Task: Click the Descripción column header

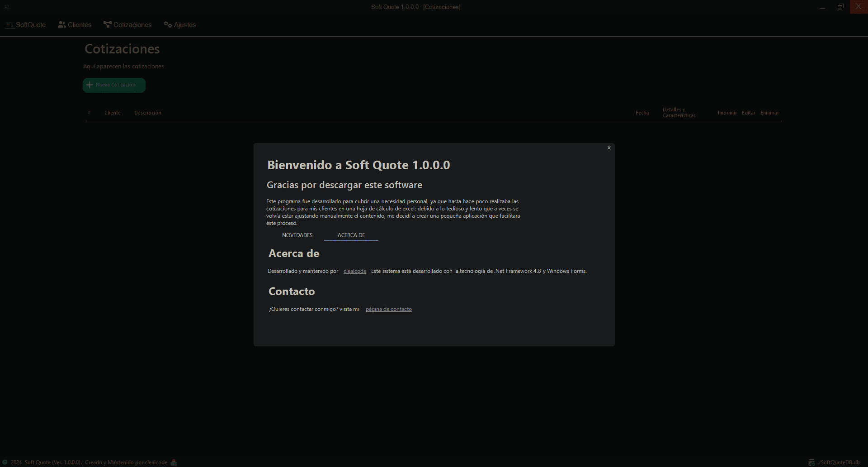Action: (148, 113)
